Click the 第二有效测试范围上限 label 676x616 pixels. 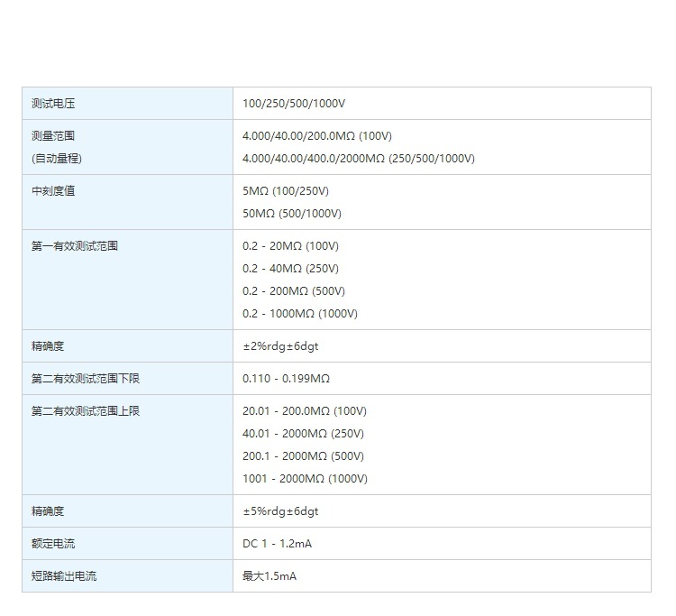click(86, 410)
